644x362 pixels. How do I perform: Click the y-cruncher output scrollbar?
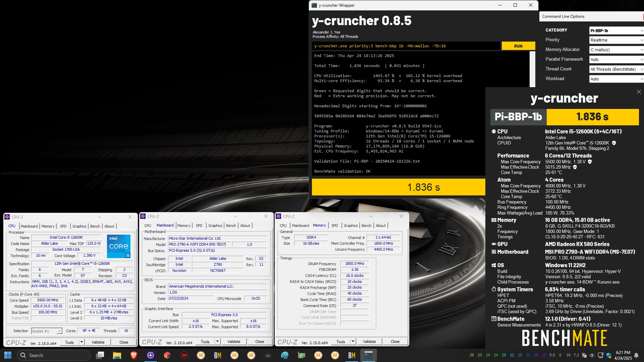tap(532, 69)
